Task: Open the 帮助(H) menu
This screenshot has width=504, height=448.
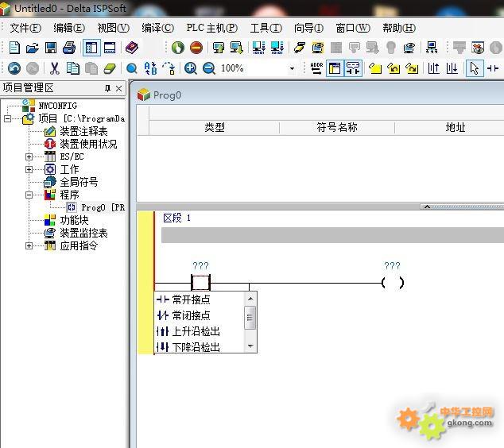Action: click(398, 29)
